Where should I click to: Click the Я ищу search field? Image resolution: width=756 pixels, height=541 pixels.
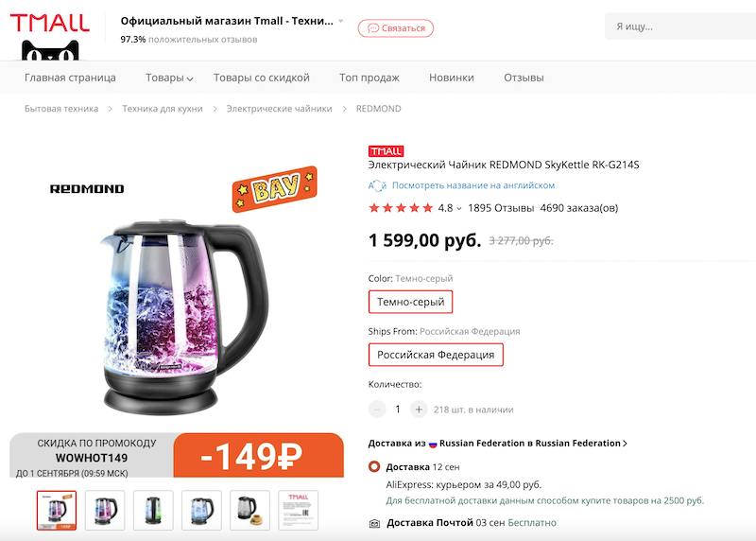click(x=680, y=26)
